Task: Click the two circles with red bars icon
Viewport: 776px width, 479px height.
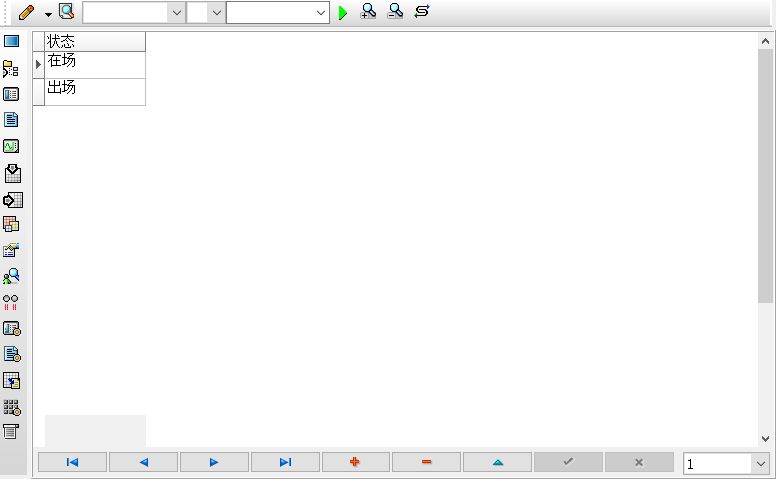Action: (10, 302)
